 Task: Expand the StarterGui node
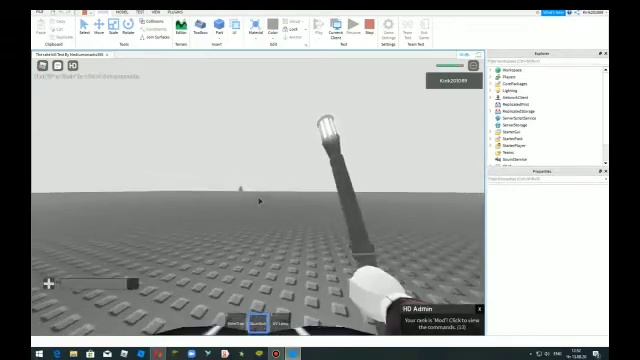pyautogui.click(x=491, y=132)
